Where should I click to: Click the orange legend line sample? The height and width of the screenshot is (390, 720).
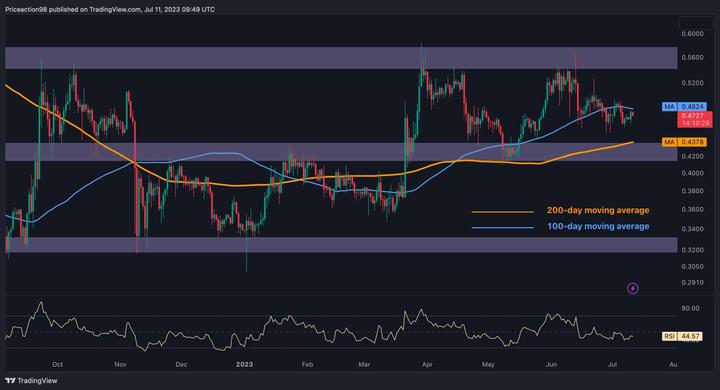(503, 212)
